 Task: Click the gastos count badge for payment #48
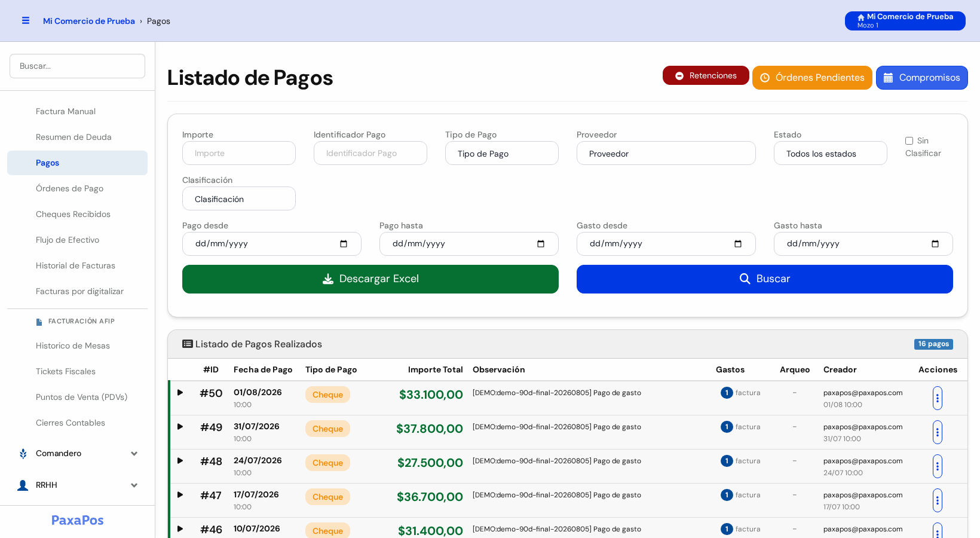(x=727, y=461)
